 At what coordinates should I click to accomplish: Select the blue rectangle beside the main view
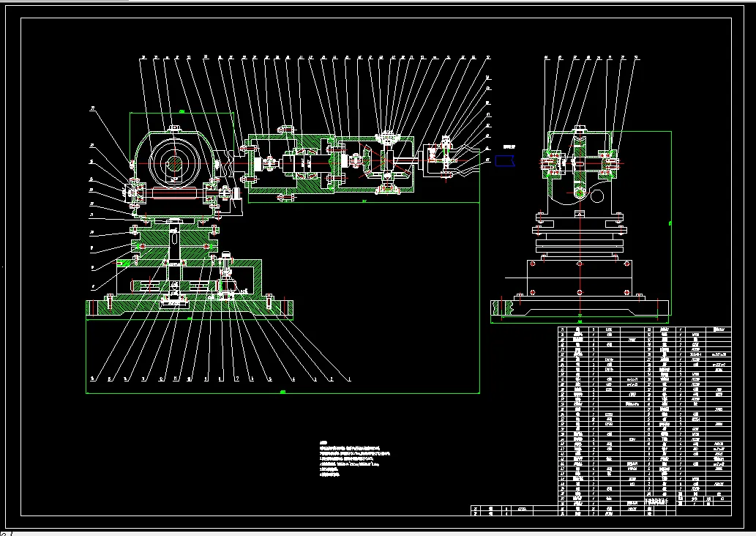click(505, 160)
